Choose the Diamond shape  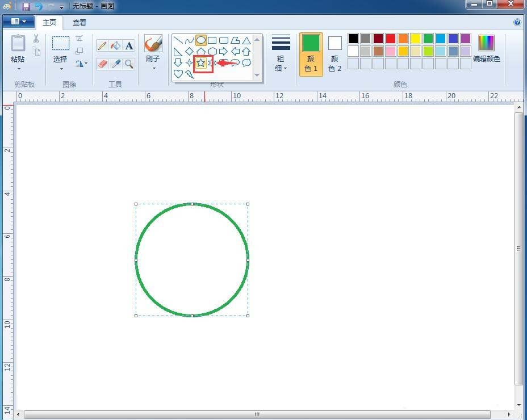tap(190, 52)
